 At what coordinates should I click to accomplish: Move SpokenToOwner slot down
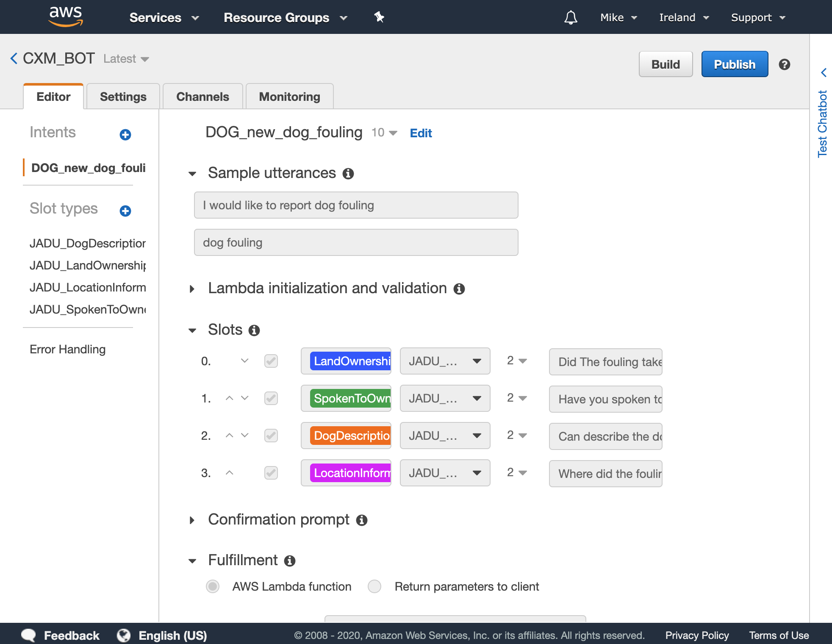[x=244, y=398]
